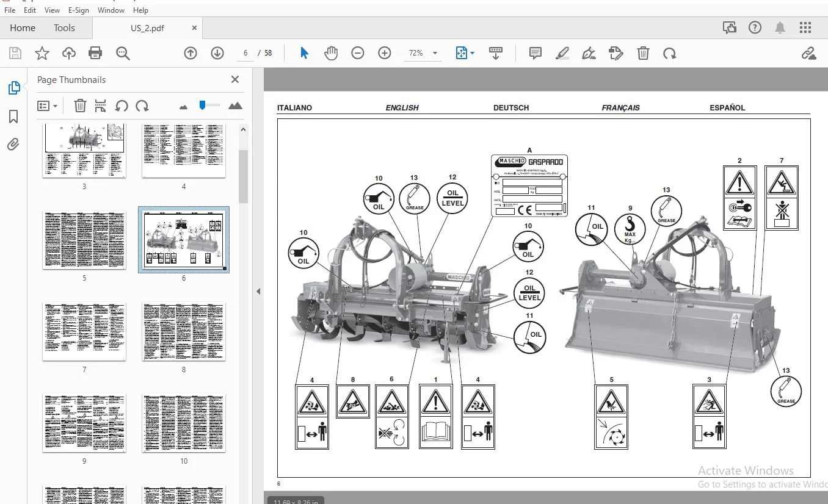Click the scrolling mode keyboard icon
Screen dimensions: 828x504
(x=496, y=53)
